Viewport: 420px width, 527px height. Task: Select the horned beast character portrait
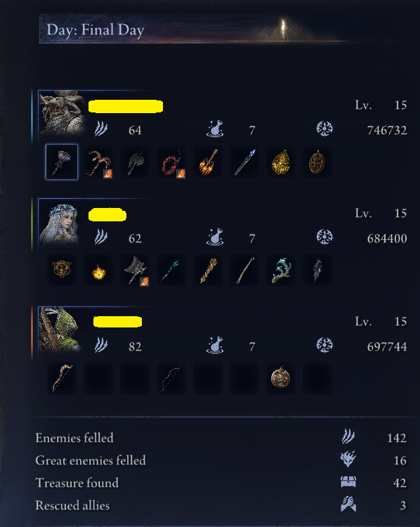[x=62, y=113]
